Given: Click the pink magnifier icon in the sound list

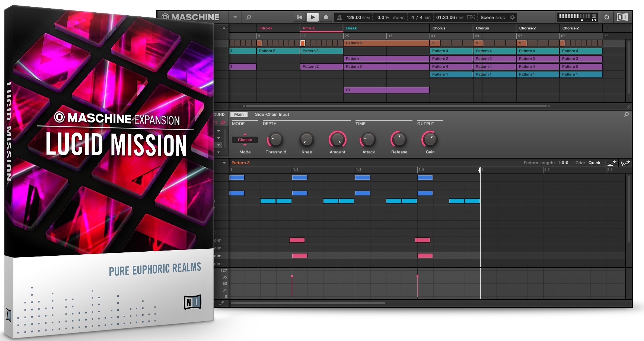Looking at the screenshot, I should click(x=223, y=122).
